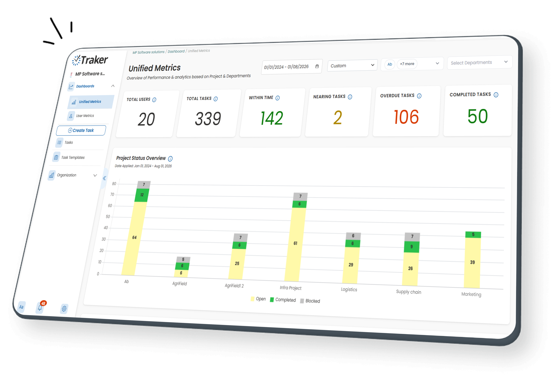Viewport: 555px width, 392px height.
Task: Open the Task Templates sidebar item
Action: 73,157
